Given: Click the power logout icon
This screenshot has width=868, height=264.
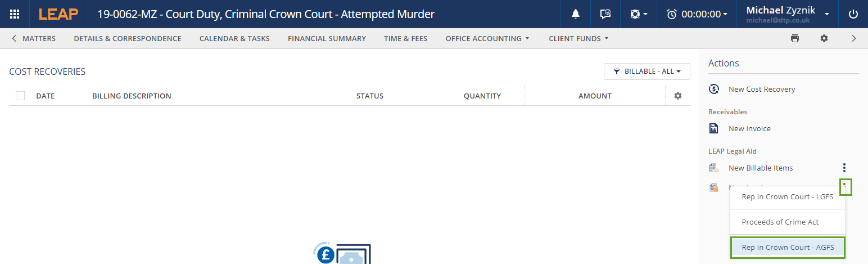Looking at the screenshot, I should pos(853,14).
